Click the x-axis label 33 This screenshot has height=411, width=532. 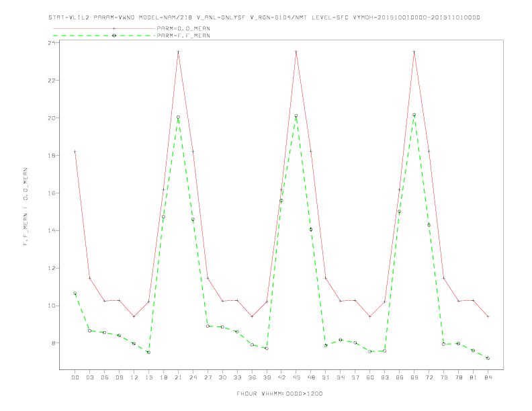(237, 377)
